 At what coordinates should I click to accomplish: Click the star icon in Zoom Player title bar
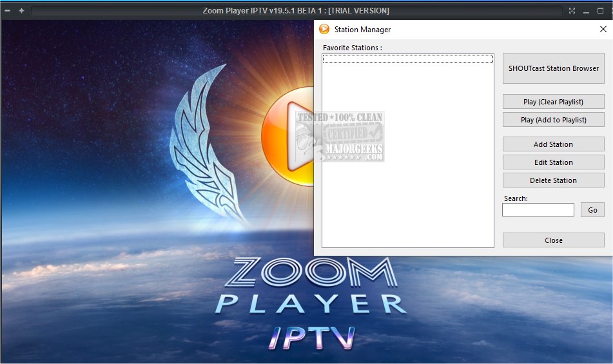tap(21, 11)
